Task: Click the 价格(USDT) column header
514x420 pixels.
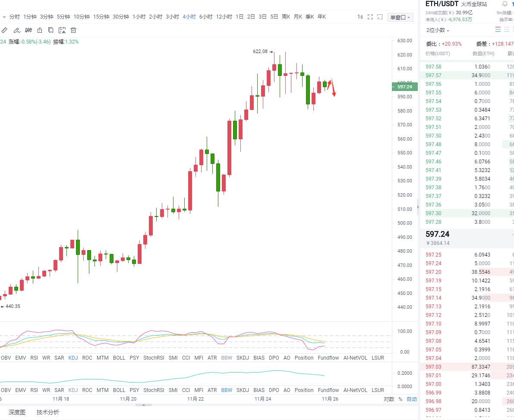Action: coord(438,54)
